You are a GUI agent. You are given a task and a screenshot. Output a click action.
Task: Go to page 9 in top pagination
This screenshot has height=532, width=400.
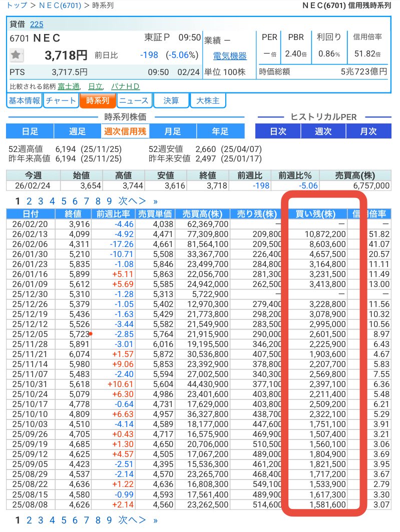(x=109, y=201)
